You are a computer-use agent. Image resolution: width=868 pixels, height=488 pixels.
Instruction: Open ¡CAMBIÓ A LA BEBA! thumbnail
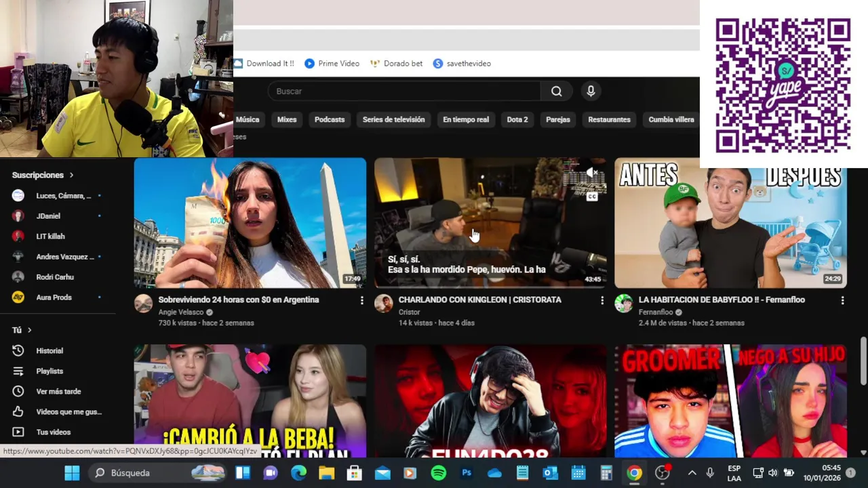(250, 401)
